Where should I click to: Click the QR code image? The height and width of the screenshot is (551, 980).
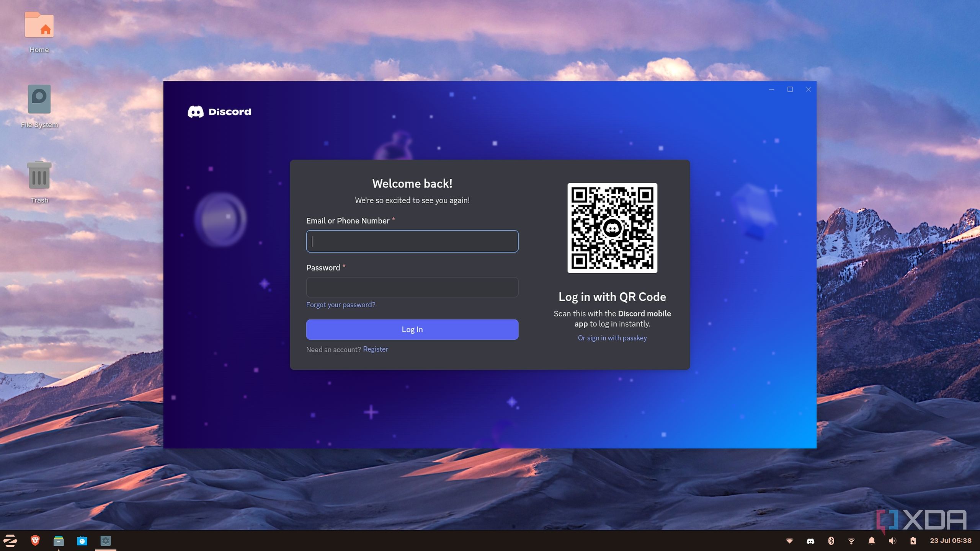612,228
